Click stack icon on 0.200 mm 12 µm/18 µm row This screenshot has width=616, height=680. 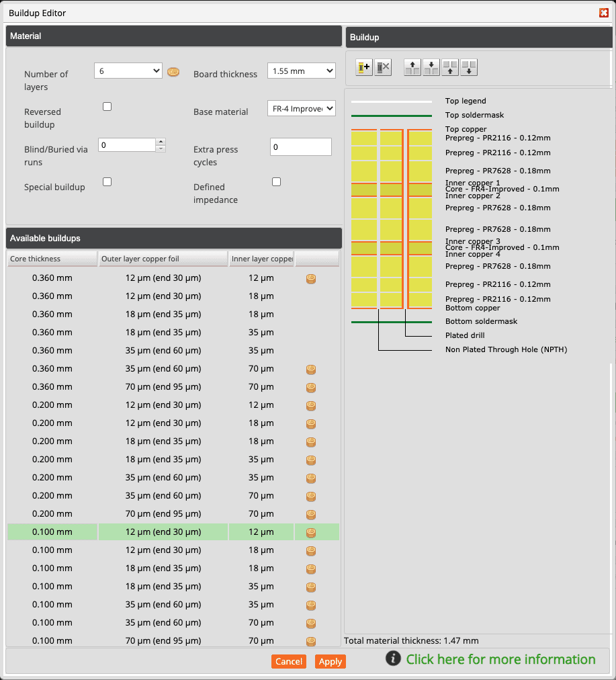click(x=311, y=424)
